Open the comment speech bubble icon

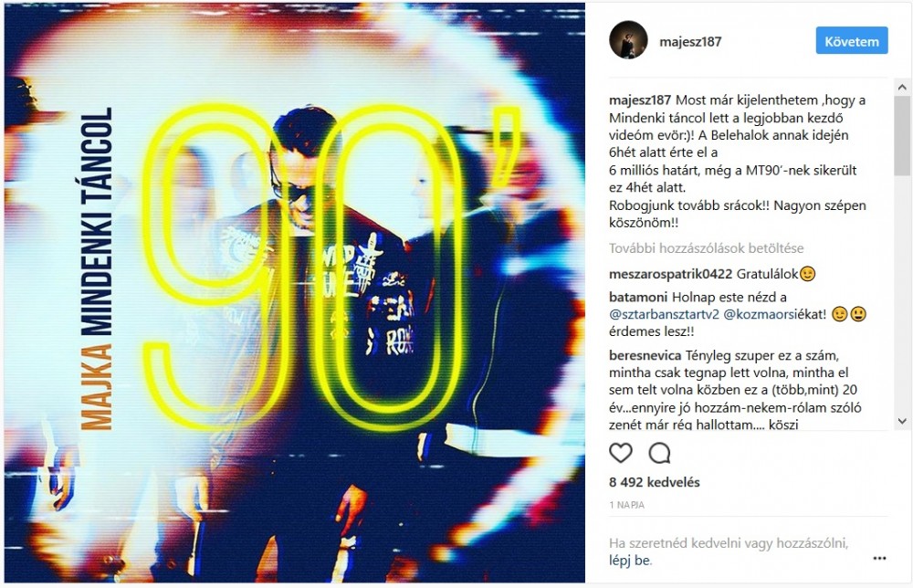(660, 452)
